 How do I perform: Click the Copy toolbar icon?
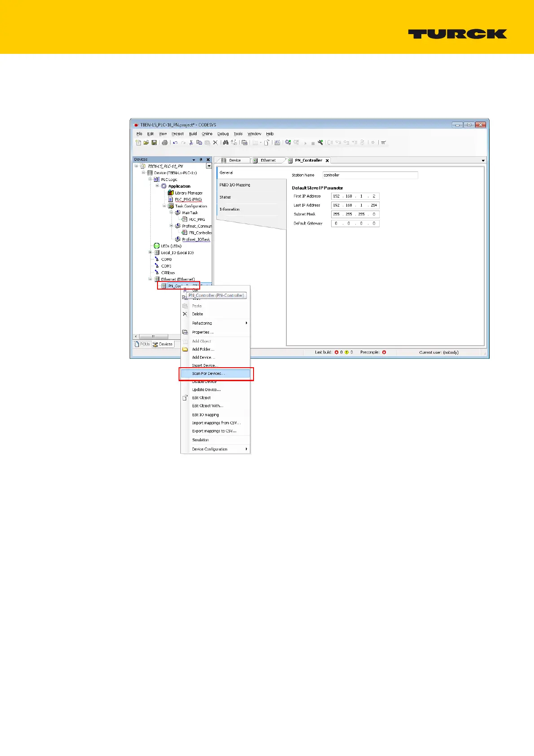click(x=199, y=143)
